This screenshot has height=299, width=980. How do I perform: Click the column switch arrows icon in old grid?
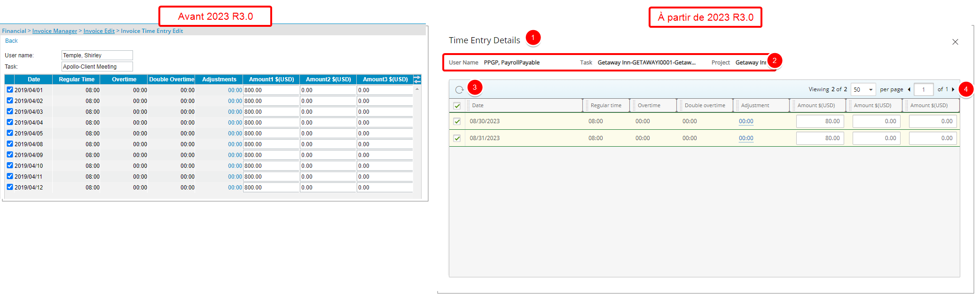417,79
